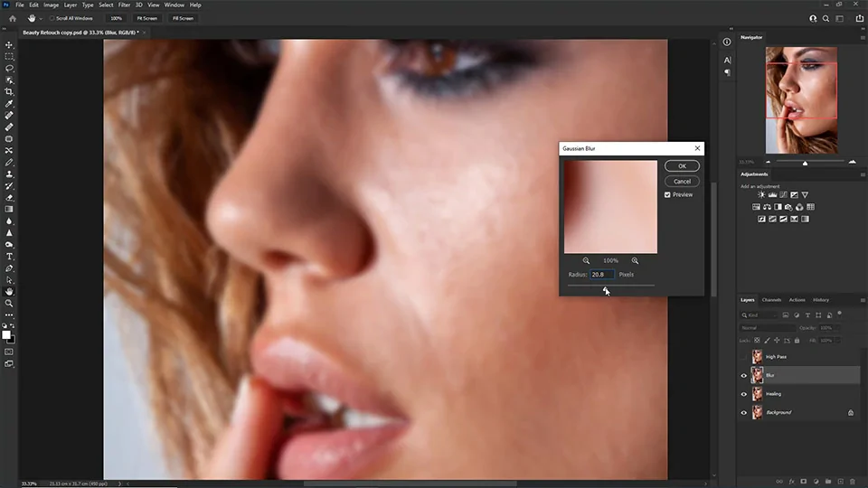Viewport: 868px width, 488px height.
Task: Select the Clone Stamp tool
Action: pos(9,174)
